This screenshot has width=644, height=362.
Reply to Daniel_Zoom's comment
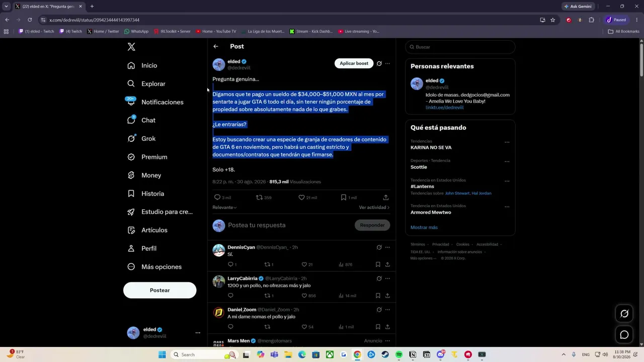[x=230, y=327]
